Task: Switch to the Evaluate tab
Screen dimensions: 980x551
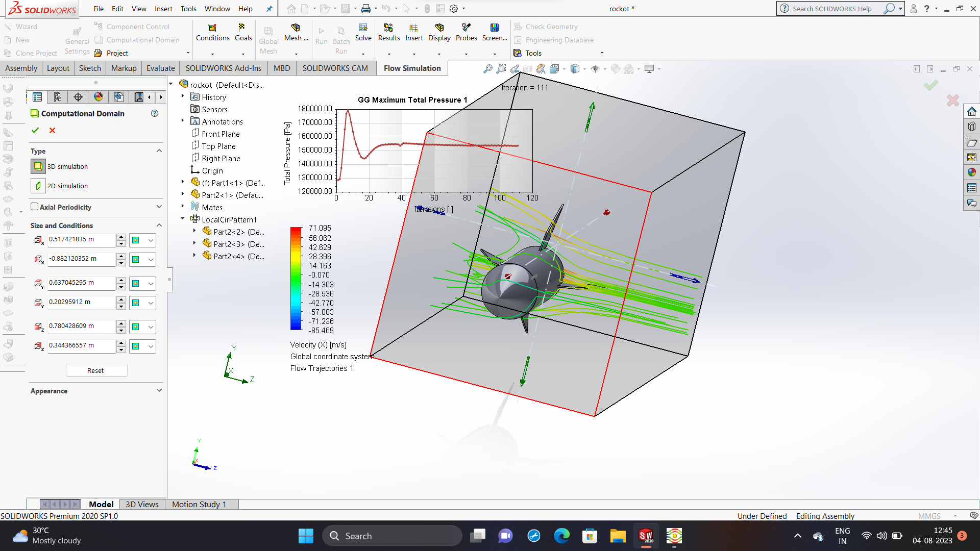Action: 160,68
